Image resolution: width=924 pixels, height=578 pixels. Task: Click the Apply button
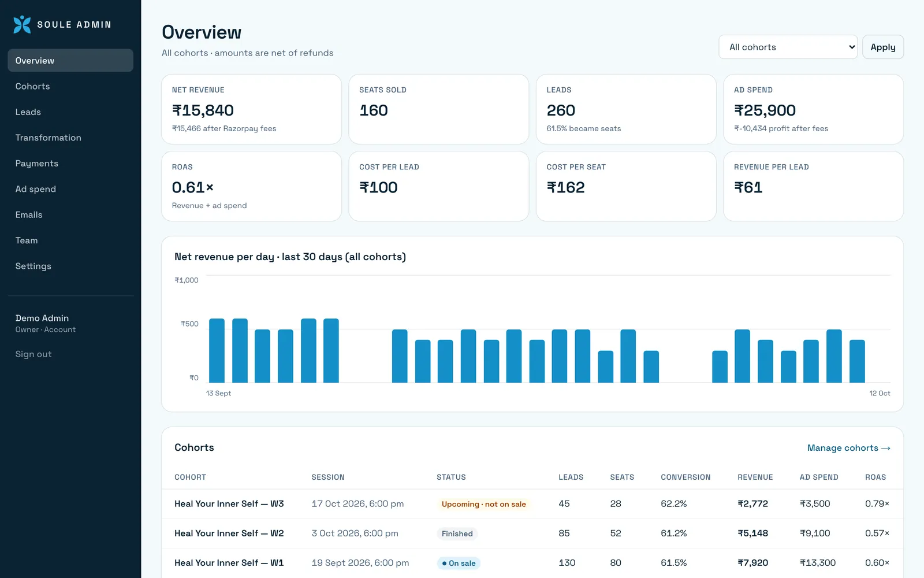[883, 47]
